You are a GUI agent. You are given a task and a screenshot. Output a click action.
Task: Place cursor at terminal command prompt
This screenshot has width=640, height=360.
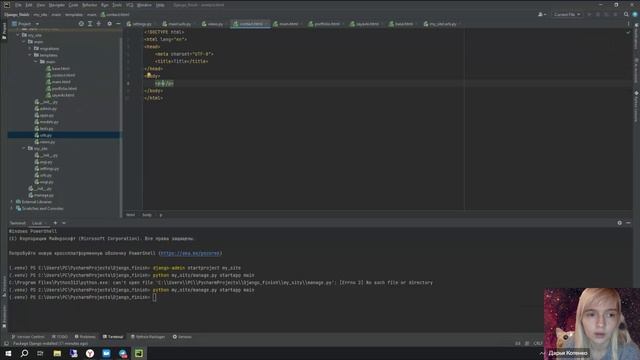(x=154, y=297)
